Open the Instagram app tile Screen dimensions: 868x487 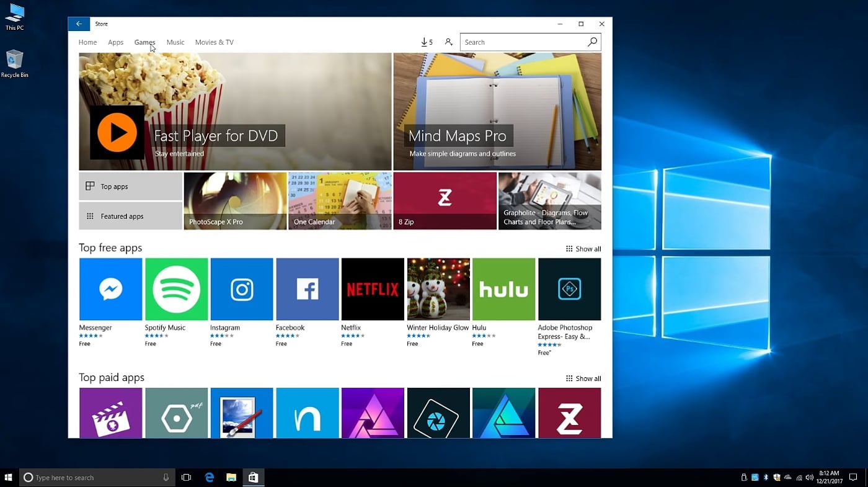(242, 289)
